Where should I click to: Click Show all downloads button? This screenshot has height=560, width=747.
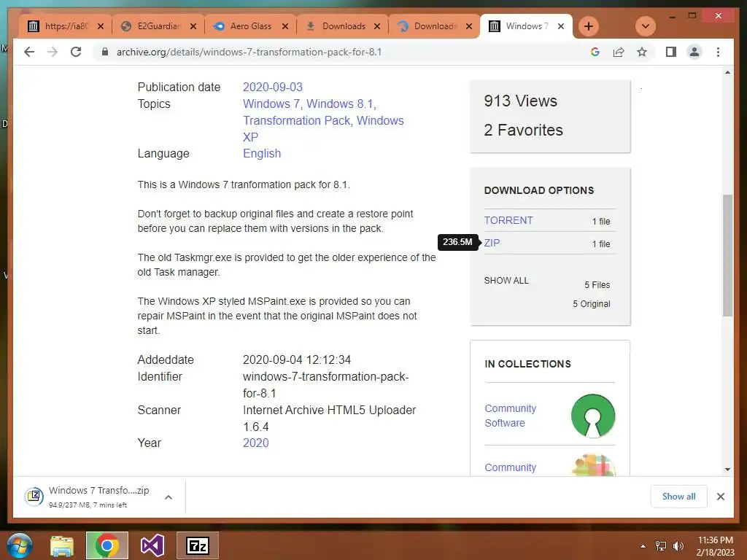point(678,496)
